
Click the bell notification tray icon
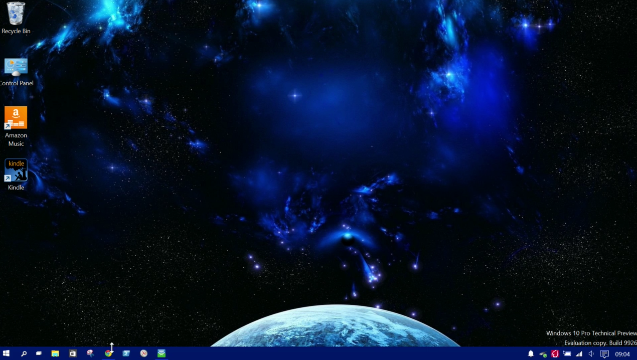coord(531,354)
